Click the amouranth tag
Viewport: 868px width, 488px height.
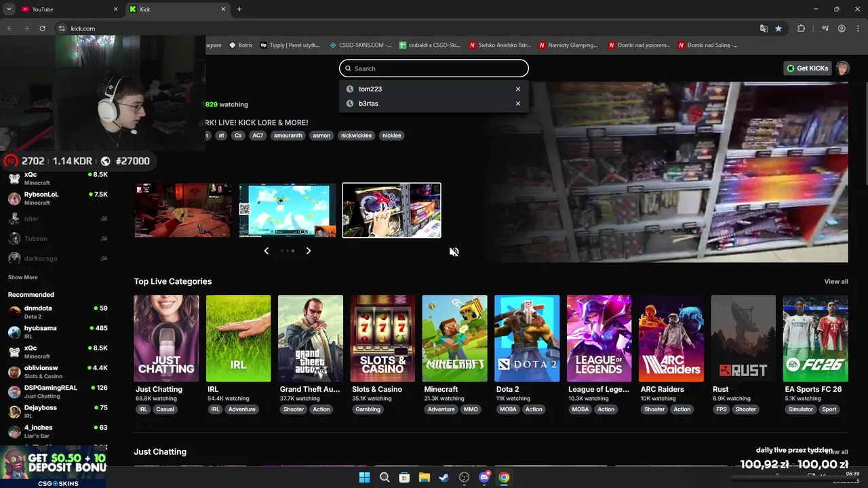pyautogui.click(x=288, y=136)
